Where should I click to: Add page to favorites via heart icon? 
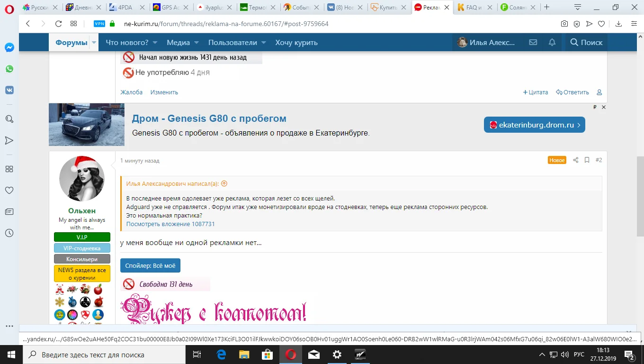coord(602,23)
